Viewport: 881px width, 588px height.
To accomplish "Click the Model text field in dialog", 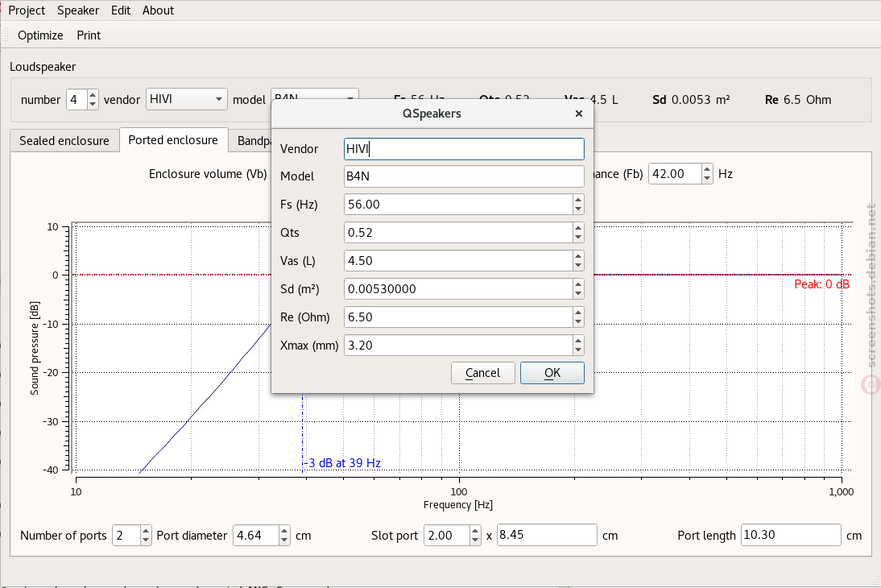I will tap(464, 176).
